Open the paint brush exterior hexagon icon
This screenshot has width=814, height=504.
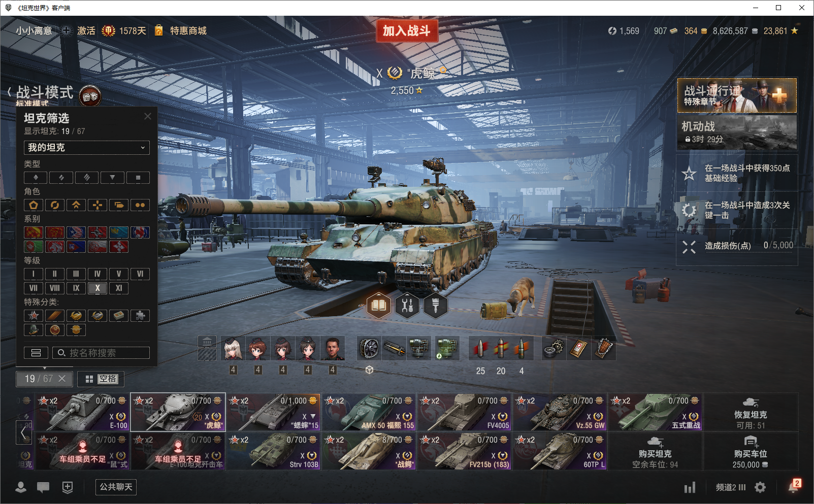tap(436, 306)
